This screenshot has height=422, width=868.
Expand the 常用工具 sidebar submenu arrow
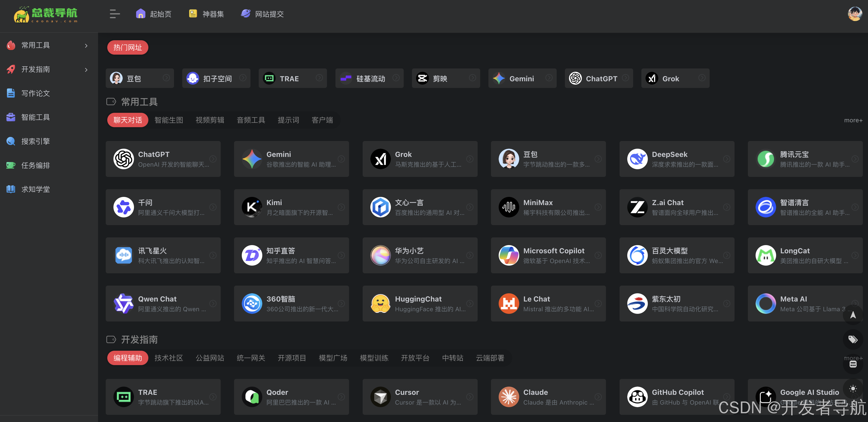[86, 45]
